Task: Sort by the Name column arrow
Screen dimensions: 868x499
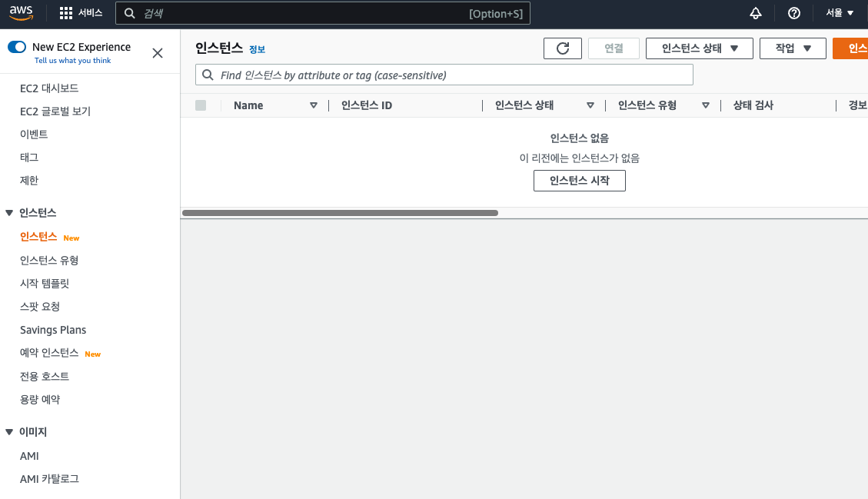Action: pos(314,105)
